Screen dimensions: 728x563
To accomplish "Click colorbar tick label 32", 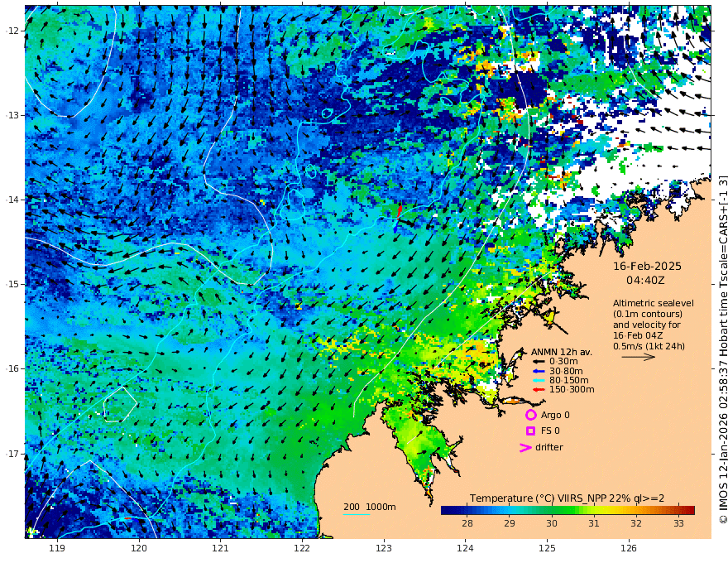I will (x=636, y=523).
